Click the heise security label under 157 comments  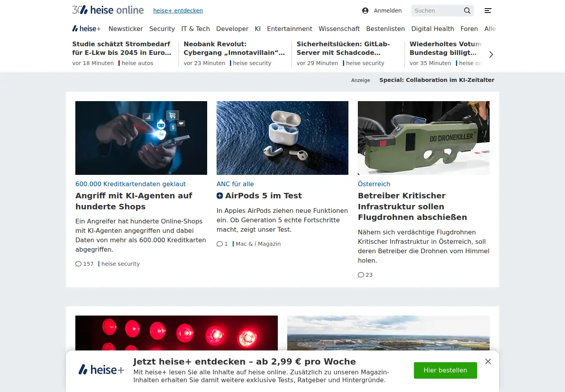(x=120, y=264)
